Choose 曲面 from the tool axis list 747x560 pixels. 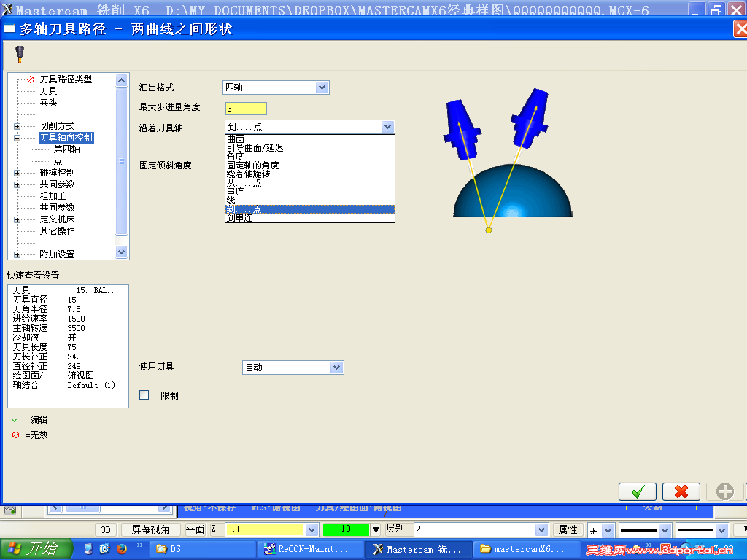(x=309, y=139)
